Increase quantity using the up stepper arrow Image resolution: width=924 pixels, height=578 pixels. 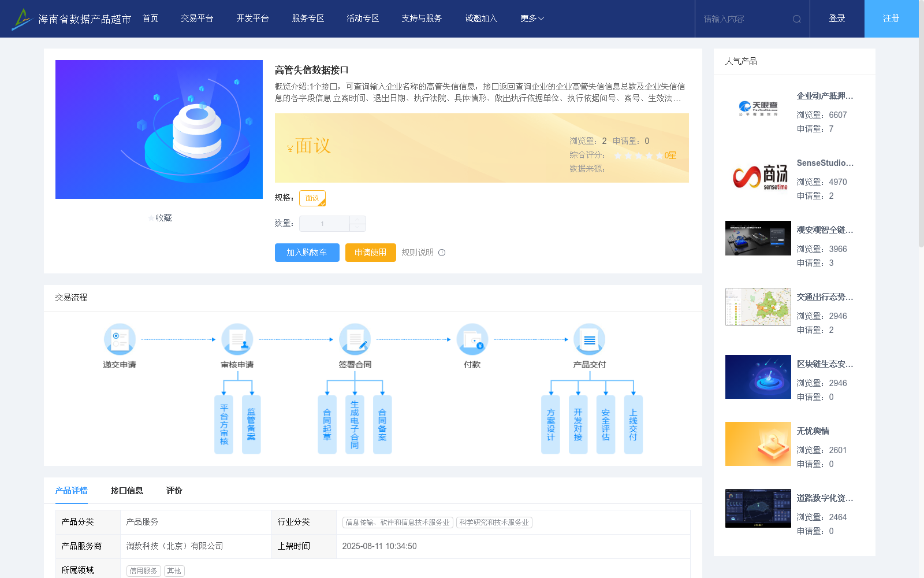click(x=357, y=220)
